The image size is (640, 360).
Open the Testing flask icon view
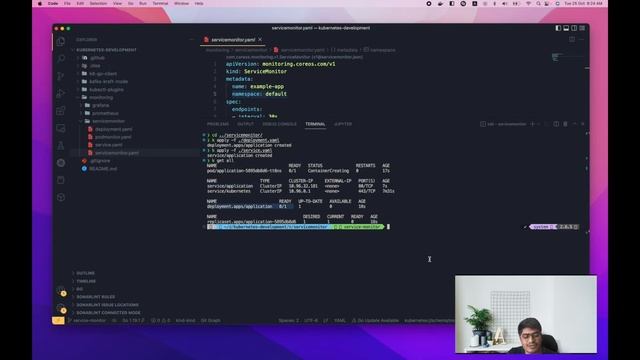[61, 145]
